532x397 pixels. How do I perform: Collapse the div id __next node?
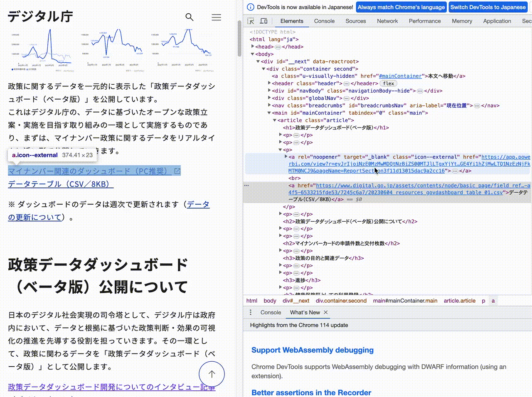(x=258, y=61)
